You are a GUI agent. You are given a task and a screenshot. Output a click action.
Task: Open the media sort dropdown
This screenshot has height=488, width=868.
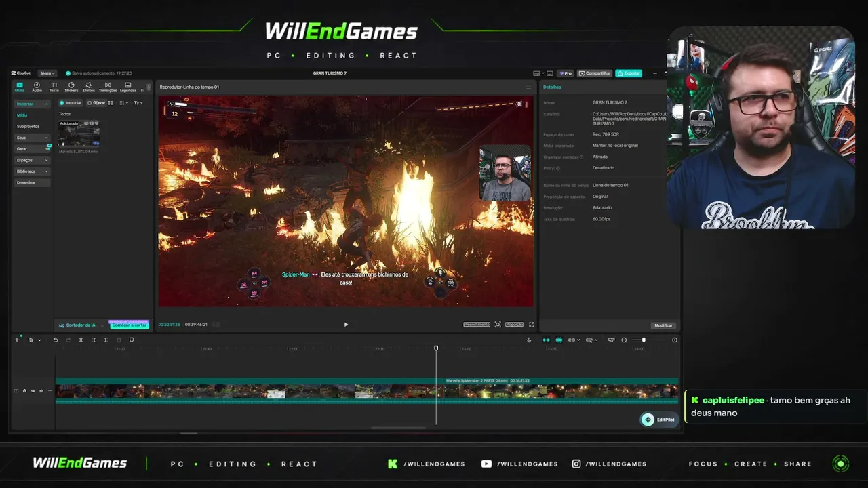[x=123, y=103]
